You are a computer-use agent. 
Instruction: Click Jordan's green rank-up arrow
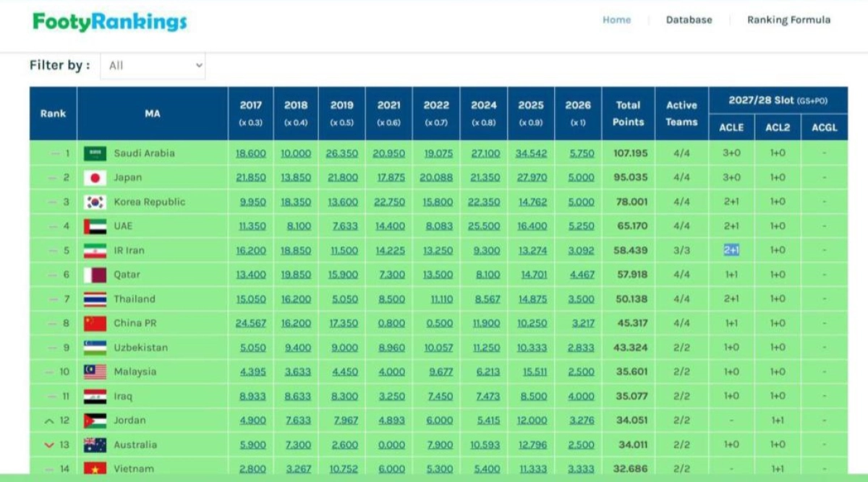point(49,421)
